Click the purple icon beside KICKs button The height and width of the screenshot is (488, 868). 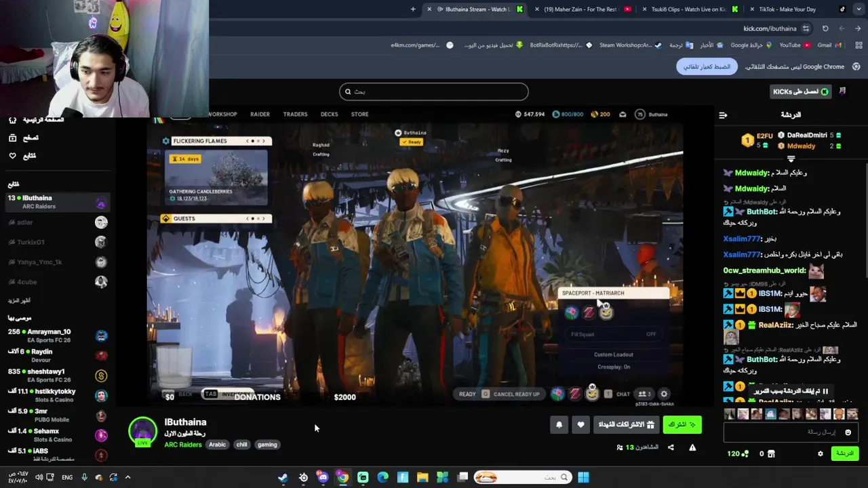pos(842,91)
